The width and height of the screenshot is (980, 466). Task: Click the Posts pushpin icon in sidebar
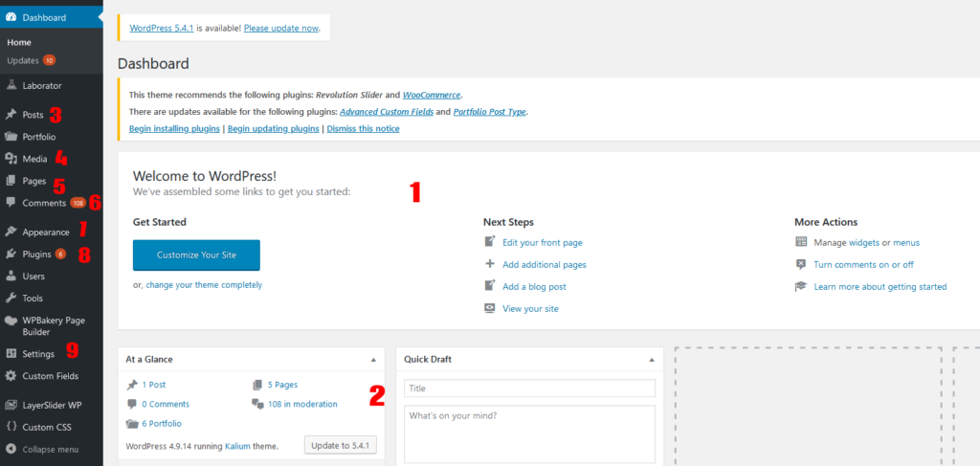pyautogui.click(x=10, y=115)
